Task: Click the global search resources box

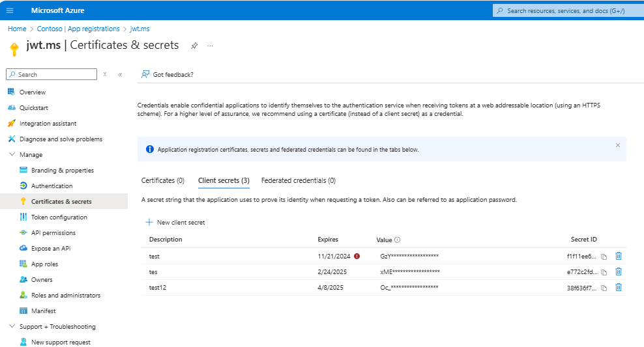Action: [568, 10]
